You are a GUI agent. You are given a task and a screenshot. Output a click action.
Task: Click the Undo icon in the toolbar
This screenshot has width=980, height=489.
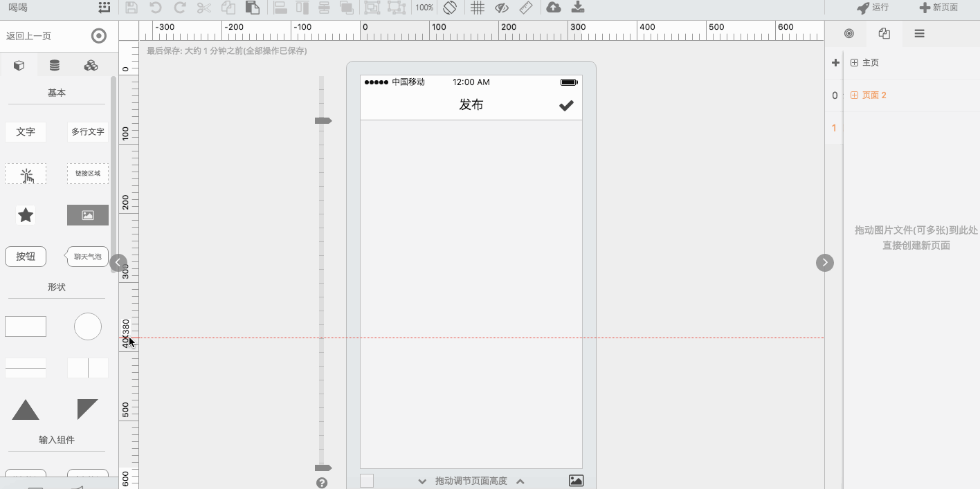156,8
